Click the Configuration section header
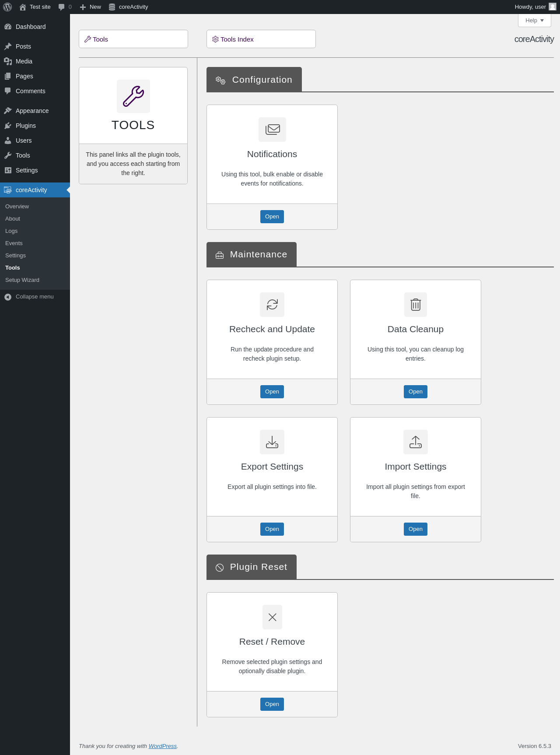Viewport: 560px width, 755px height. tap(254, 80)
